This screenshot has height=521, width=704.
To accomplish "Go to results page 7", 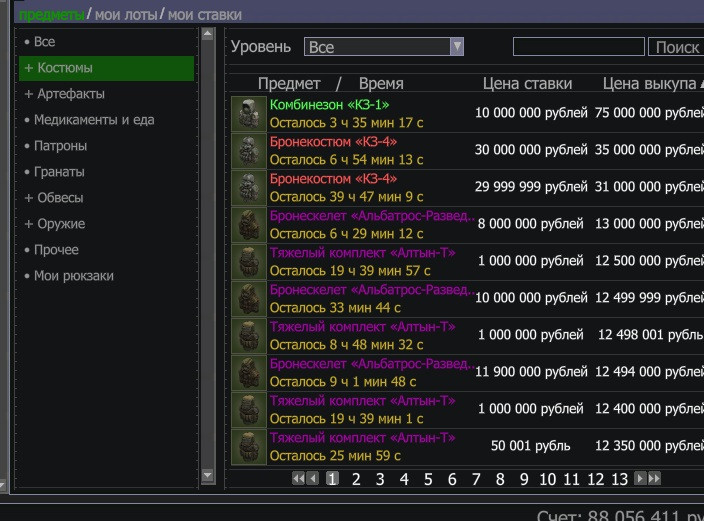I will 476,479.
